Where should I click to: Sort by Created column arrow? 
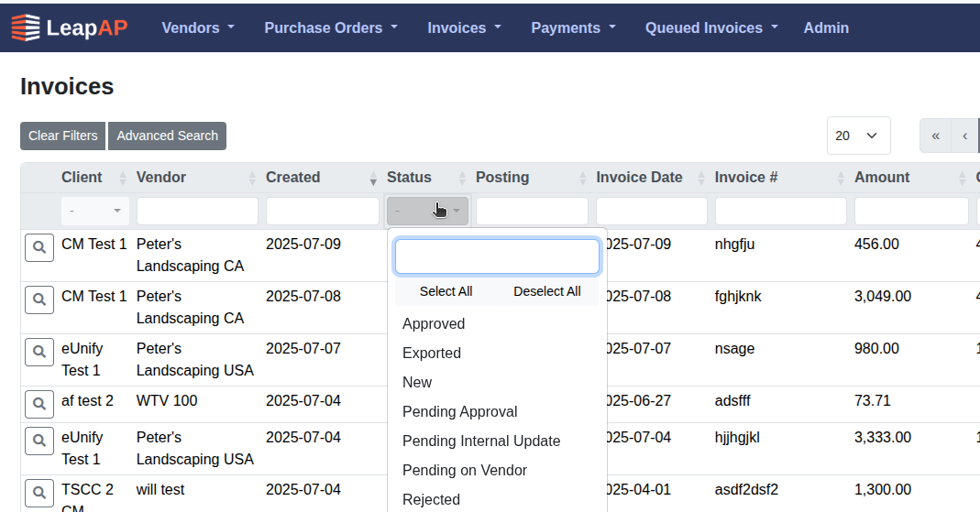coord(372,178)
